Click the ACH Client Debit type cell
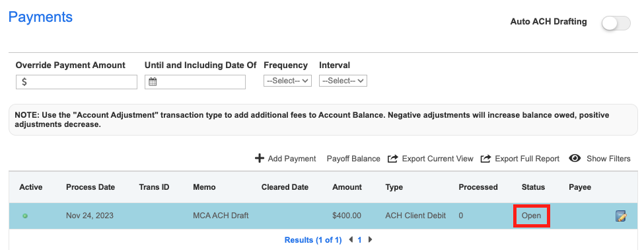 pos(415,216)
